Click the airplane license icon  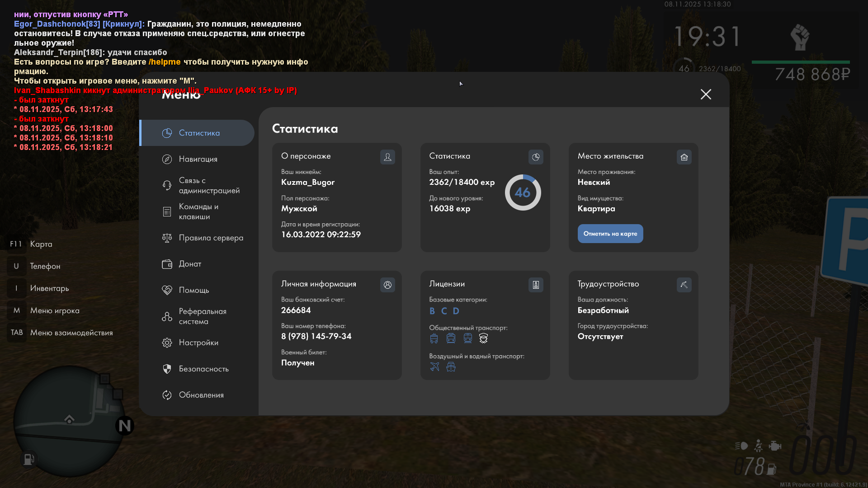(434, 367)
